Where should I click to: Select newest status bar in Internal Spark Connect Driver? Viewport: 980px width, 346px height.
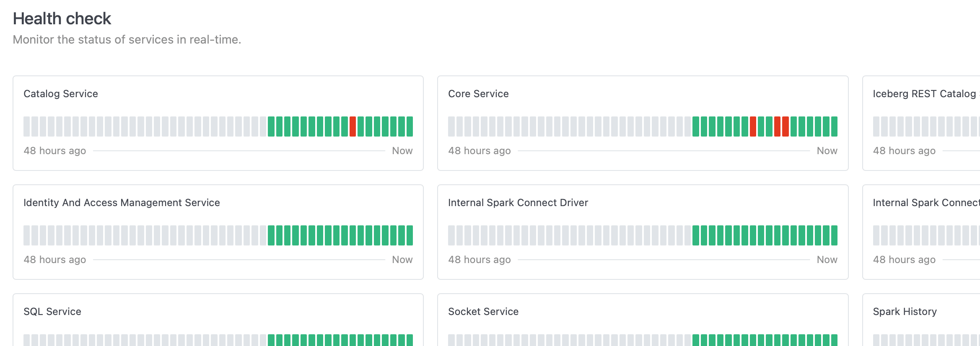834,235
